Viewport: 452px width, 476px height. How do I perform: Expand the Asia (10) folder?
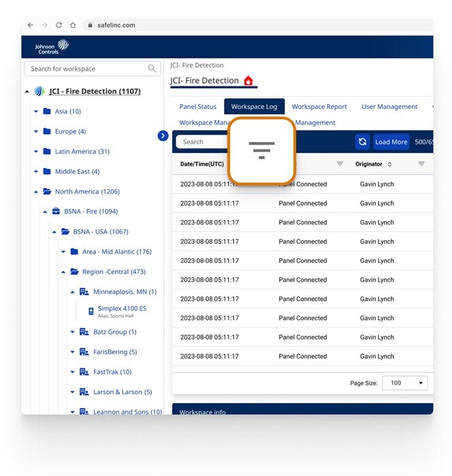[x=36, y=112]
